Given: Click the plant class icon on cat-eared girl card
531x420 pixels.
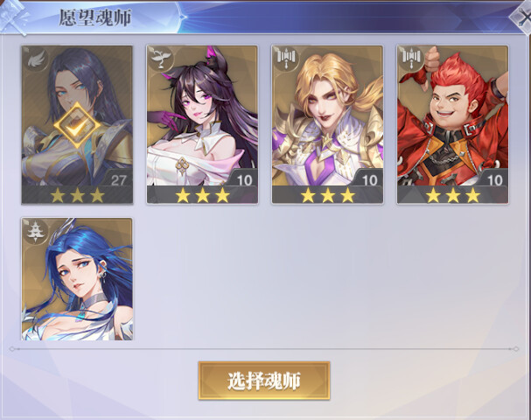Looking at the screenshot, I should (x=160, y=58).
